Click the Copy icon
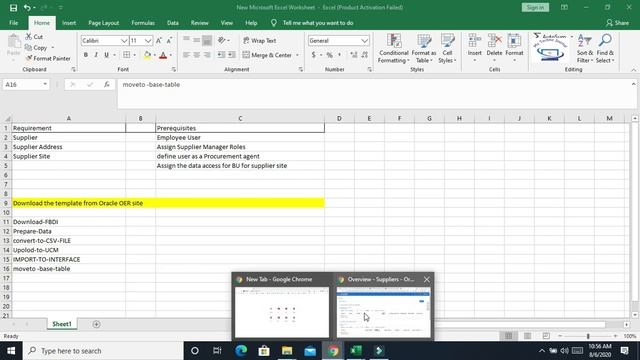Viewport: 640px width, 360px height. coord(28,48)
